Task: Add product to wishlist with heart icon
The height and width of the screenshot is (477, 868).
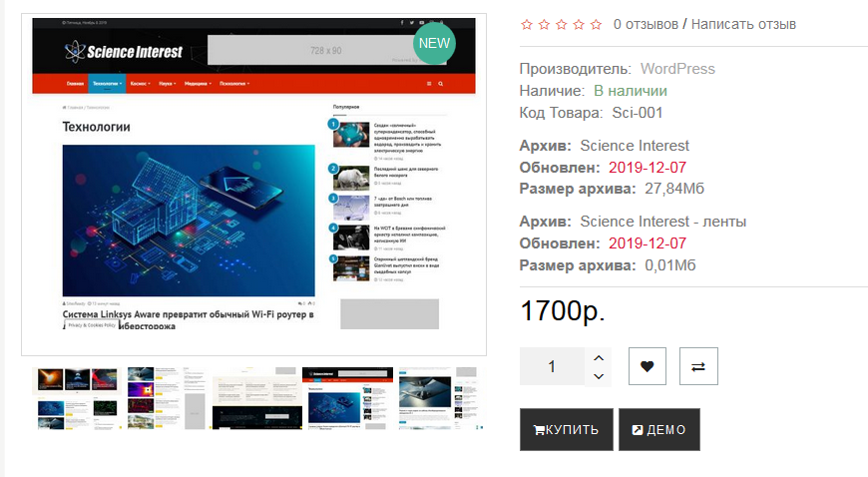Action: pos(648,366)
